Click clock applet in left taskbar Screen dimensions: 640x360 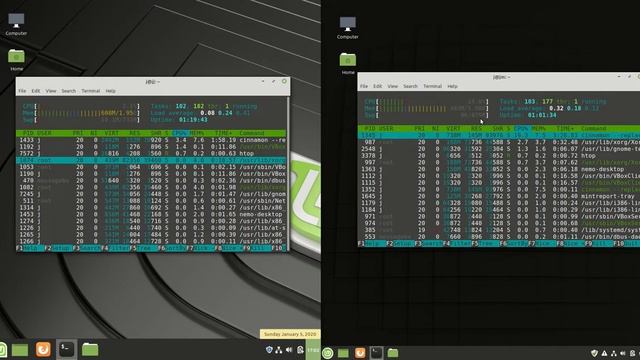click(313, 350)
